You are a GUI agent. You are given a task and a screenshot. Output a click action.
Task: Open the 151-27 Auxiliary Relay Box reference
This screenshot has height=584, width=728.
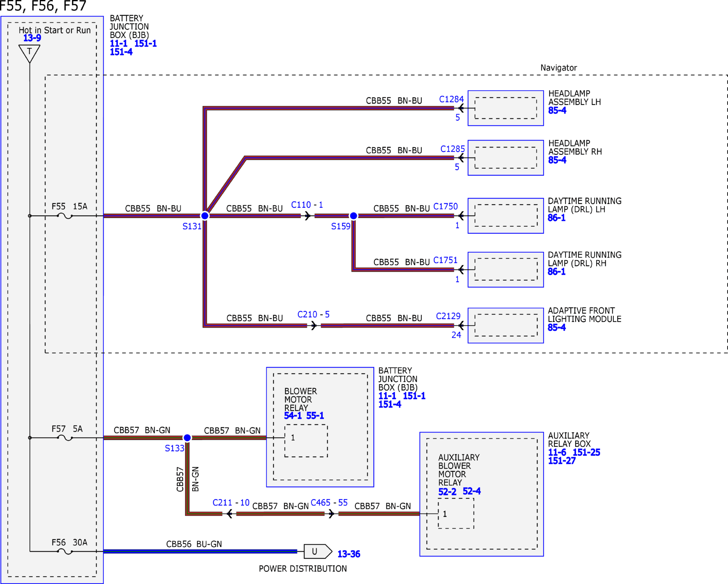point(562,461)
